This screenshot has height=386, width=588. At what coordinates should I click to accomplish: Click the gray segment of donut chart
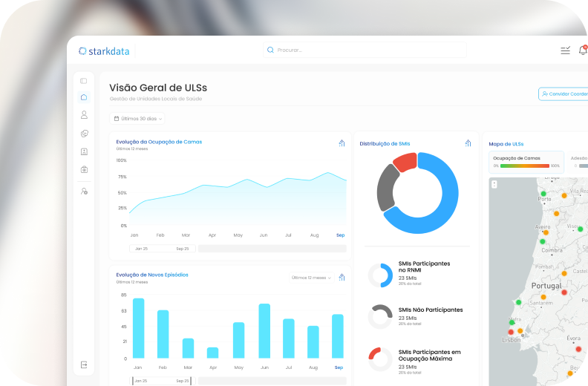point(386,189)
